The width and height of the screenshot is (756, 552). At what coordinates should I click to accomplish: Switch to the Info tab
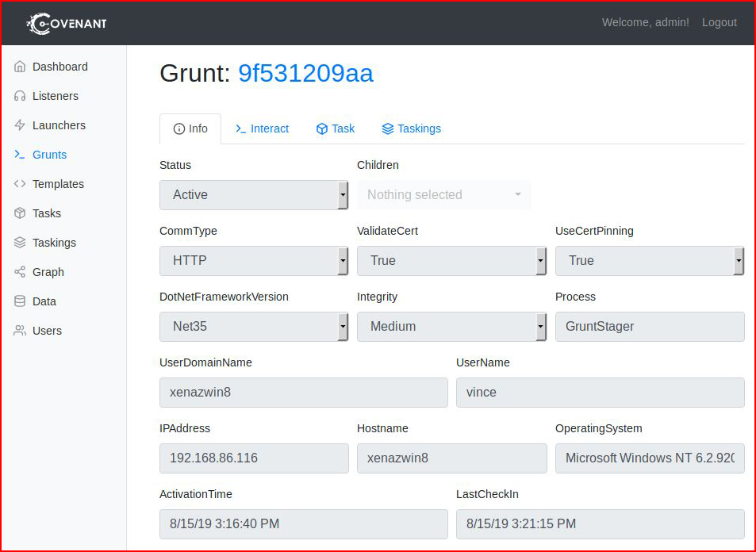190,128
